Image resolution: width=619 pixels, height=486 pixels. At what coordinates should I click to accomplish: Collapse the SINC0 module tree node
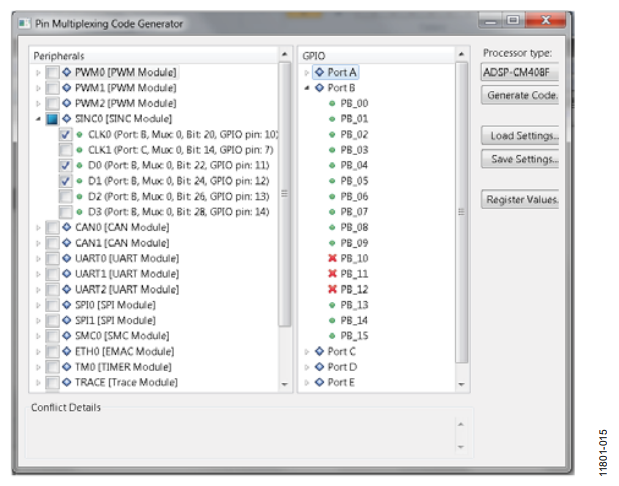click(38, 119)
